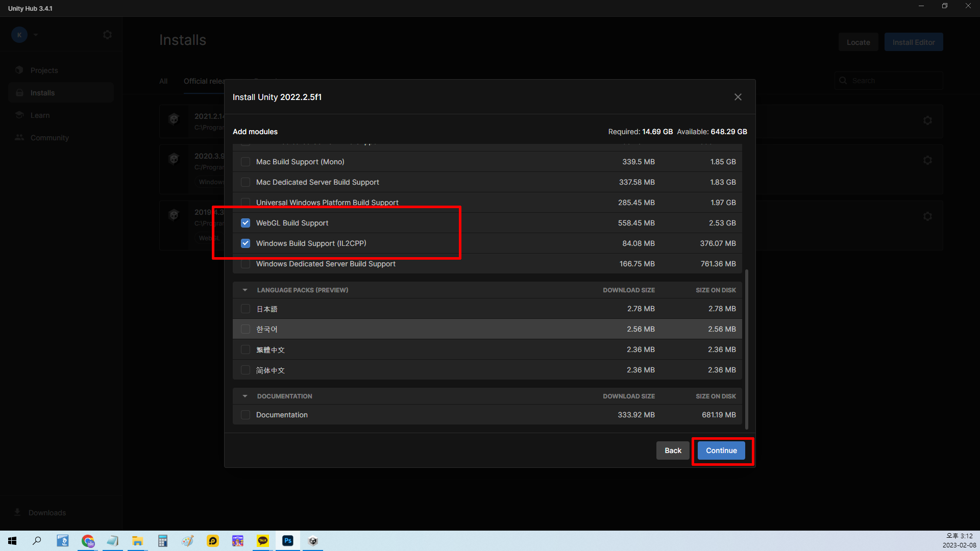Click the Downloads icon in sidebar footer

(x=17, y=512)
